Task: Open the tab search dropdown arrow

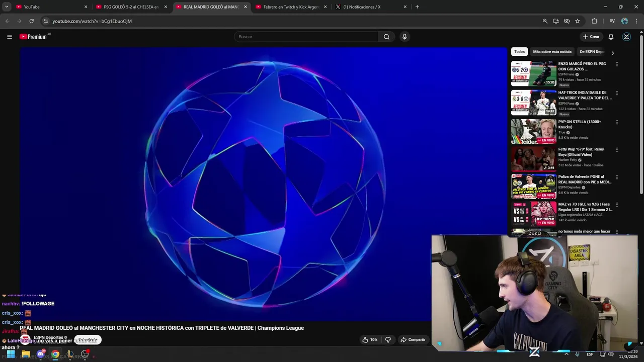Action: point(7,7)
